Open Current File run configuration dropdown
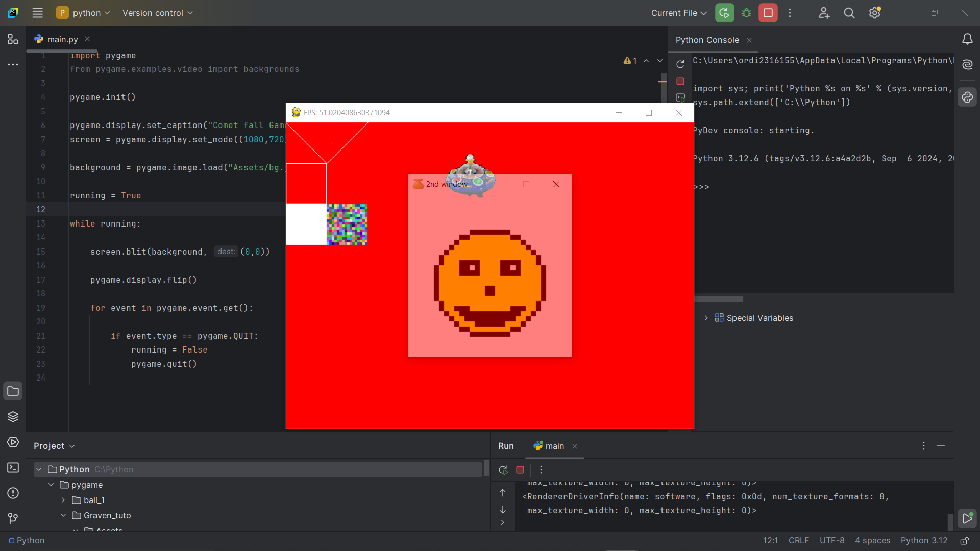 pyautogui.click(x=679, y=13)
